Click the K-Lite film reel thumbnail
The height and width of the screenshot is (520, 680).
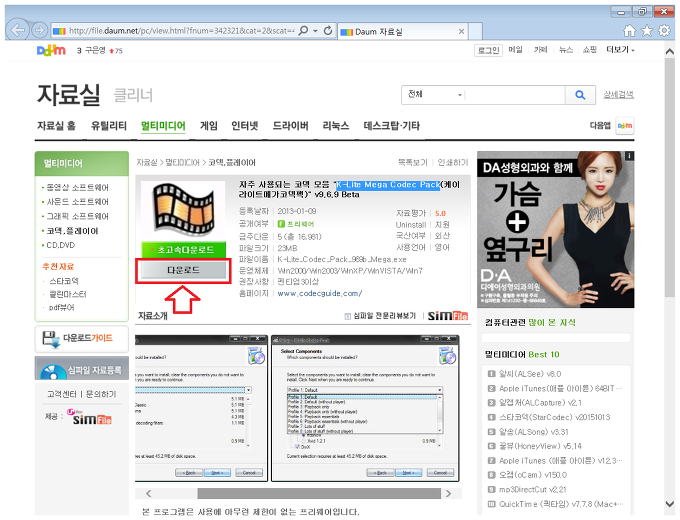click(x=183, y=209)
